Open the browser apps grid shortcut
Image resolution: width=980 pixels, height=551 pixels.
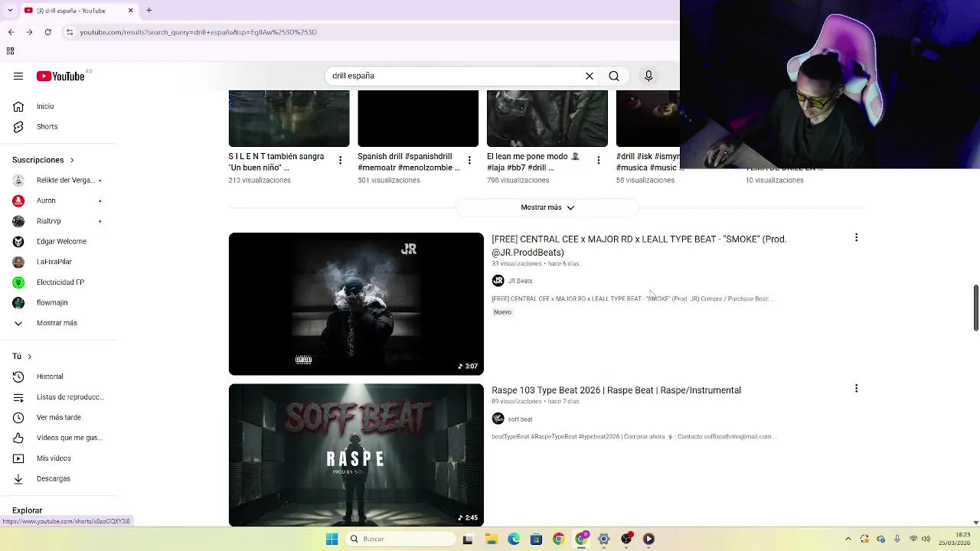(10, 51)
